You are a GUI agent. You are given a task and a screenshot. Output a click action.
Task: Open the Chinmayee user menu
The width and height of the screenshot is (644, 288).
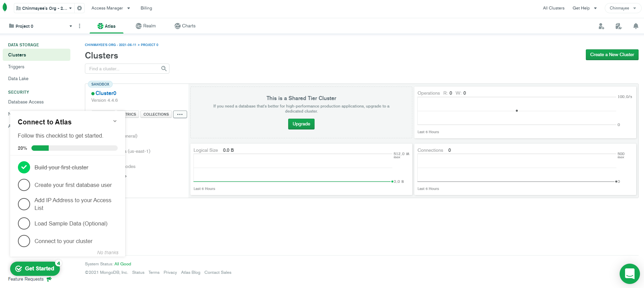click(623, 8)
